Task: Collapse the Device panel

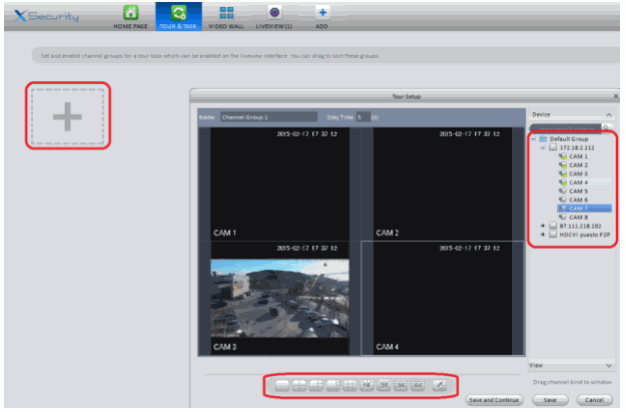Action: click(x=608, y=115)
